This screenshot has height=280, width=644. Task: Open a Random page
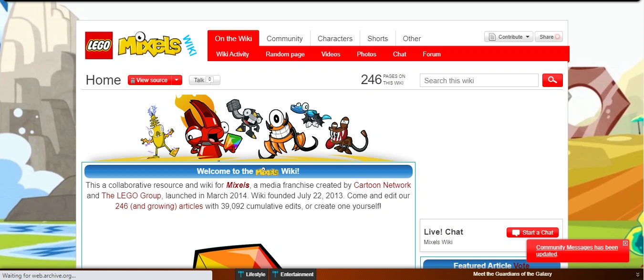click(x=285, y=54)
